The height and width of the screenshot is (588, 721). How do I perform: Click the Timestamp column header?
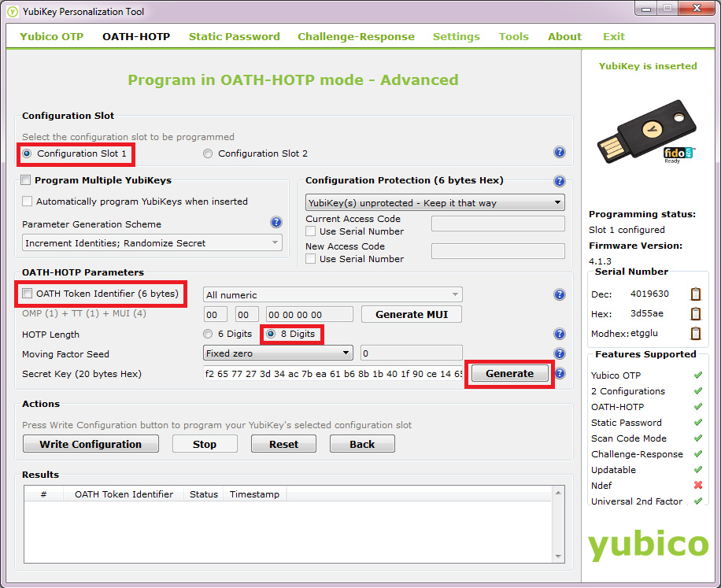(x=255, y=494)
